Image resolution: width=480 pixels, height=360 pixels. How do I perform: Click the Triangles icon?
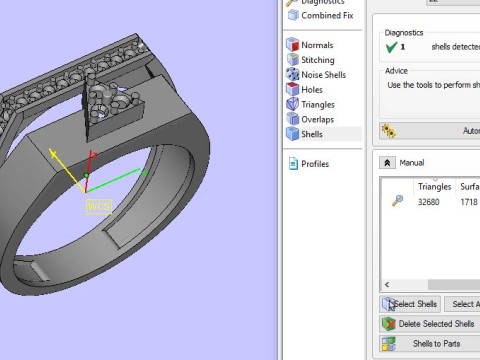[x=293, y=104]
